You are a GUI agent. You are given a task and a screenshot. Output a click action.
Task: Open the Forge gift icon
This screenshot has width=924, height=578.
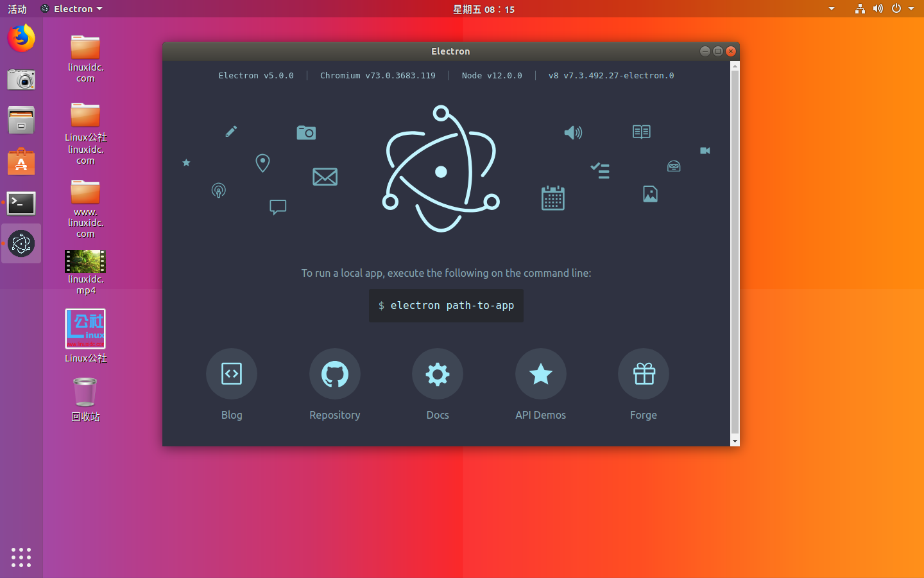[x=644, y=374]
